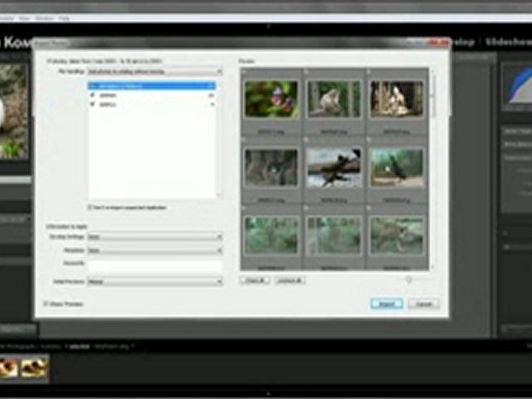The width and height of the screenshot is (532, 399).
Task: Toggle Don't re-import suspected duplicates checkbox
Action: pos(90,207)
